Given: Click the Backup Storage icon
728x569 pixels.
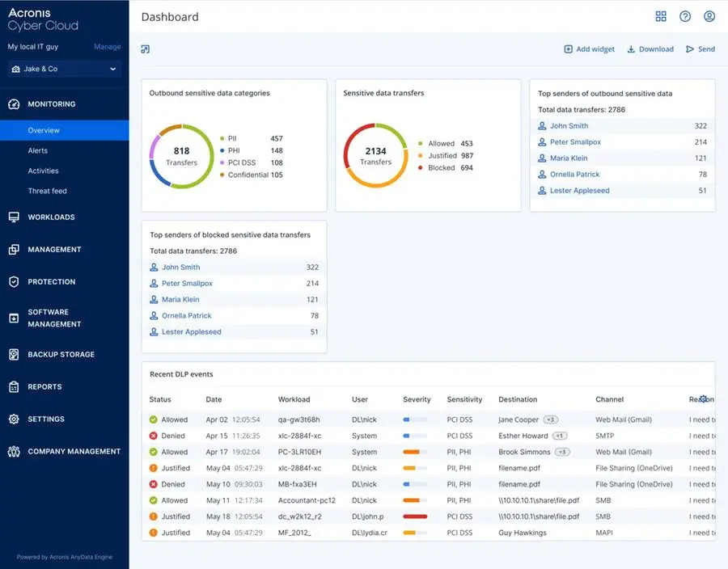Looking at the screenshot, I should [11, 354].
